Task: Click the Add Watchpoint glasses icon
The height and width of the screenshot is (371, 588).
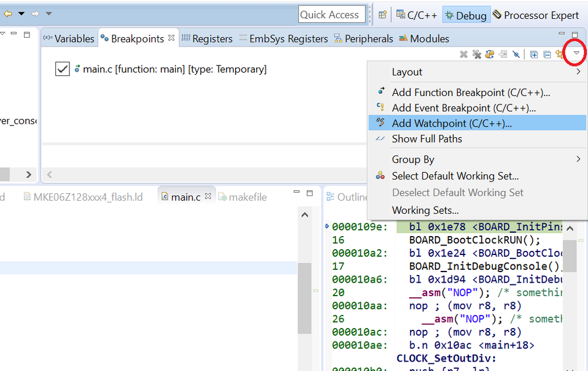Action: pyautogui.click(x=380, y=122)
